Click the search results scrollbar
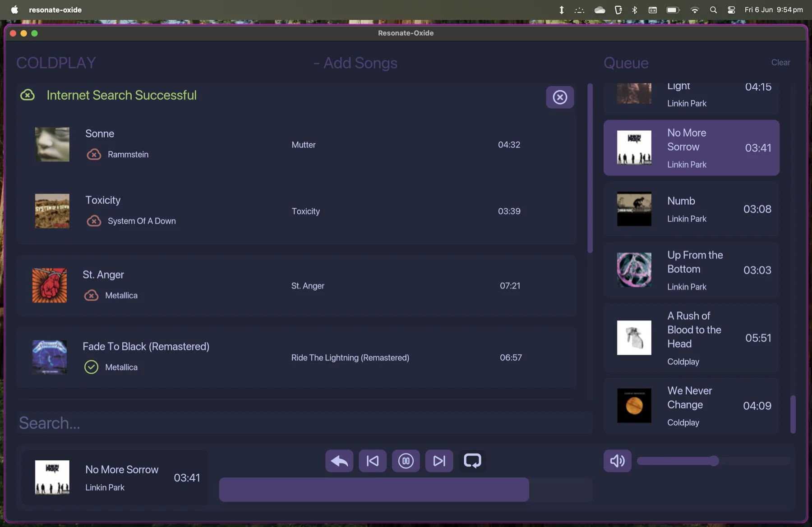The image size is (812, 527). (590, 168)
